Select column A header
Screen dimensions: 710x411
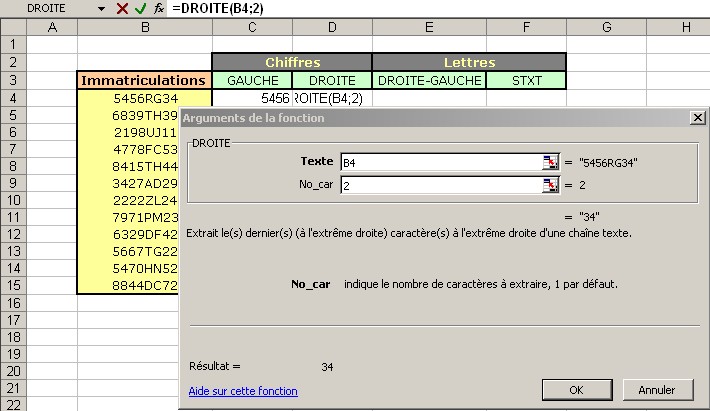[x=51, y=27]
